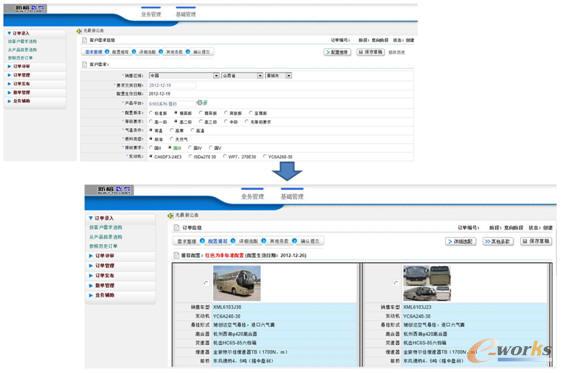Click the double-arrow icon on the 其他选配 button
The image size is (562, 373).
coord(487,242)
